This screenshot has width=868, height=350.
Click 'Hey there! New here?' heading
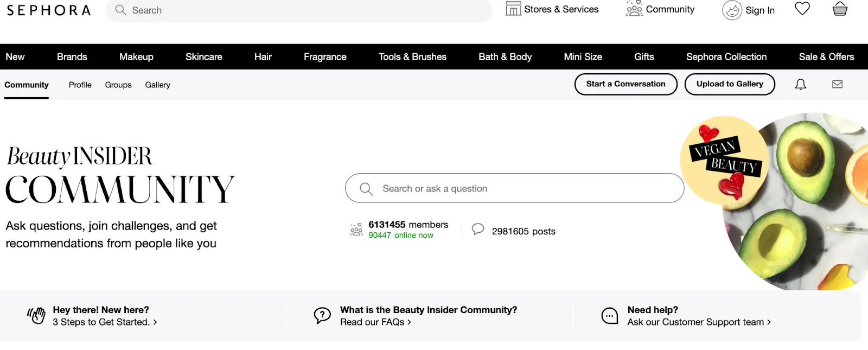coord(101,310)
